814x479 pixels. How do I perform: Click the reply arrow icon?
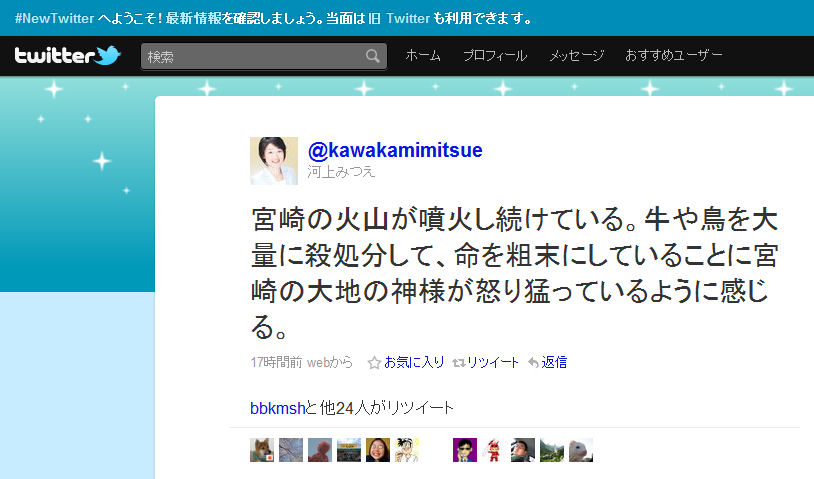click(533, 362)
